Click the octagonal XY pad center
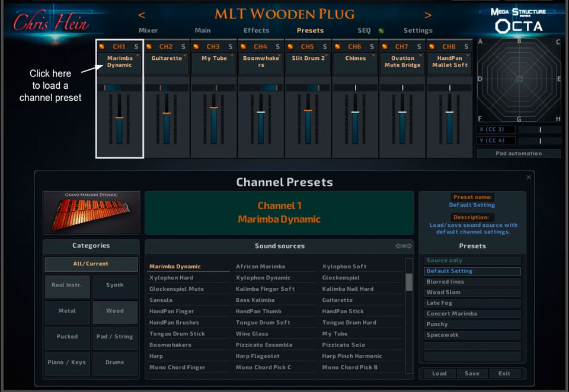The width and height of the screenshot is (569, 392). click(519, 80)
